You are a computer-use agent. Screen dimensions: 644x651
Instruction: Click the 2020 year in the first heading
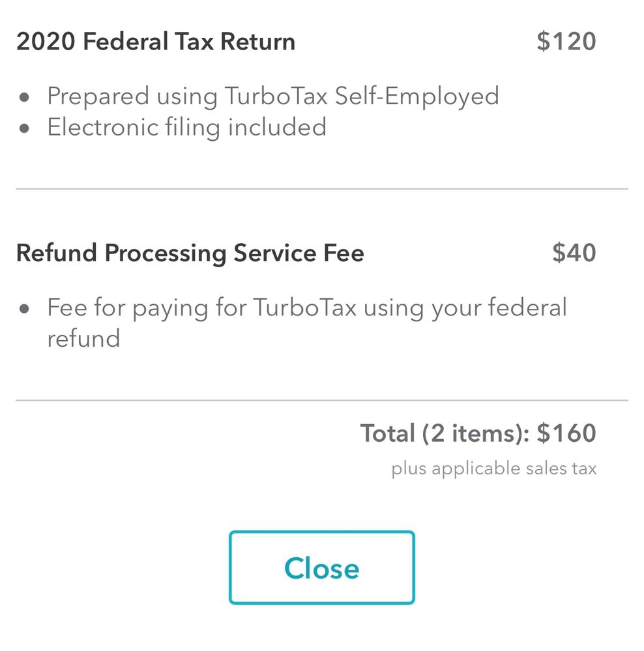(42, 42)
